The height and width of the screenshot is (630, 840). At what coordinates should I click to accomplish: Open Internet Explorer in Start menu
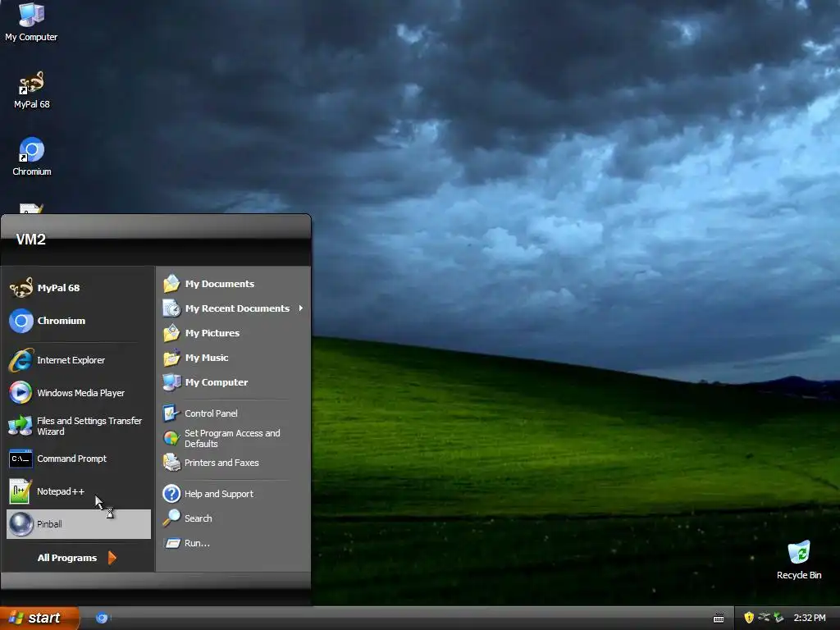coord(78,360)
